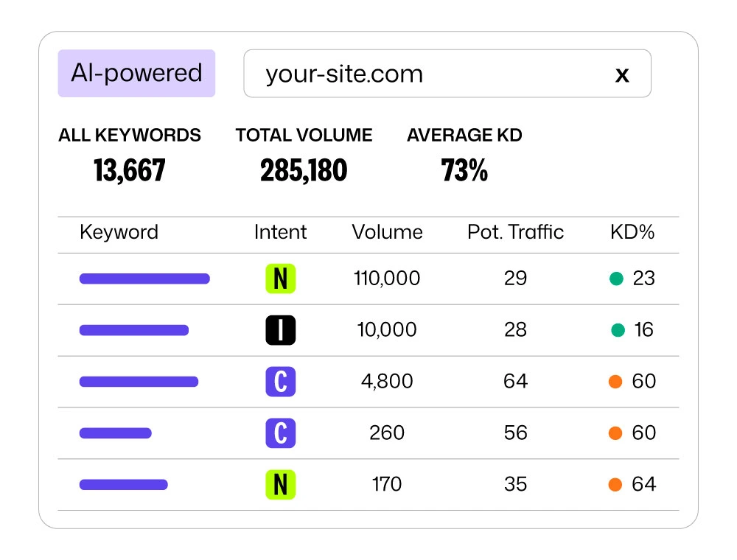Screen dimensions: 737x560
Task: Open the keyword link in the 260 volume row
Action: tap(116, 433)
